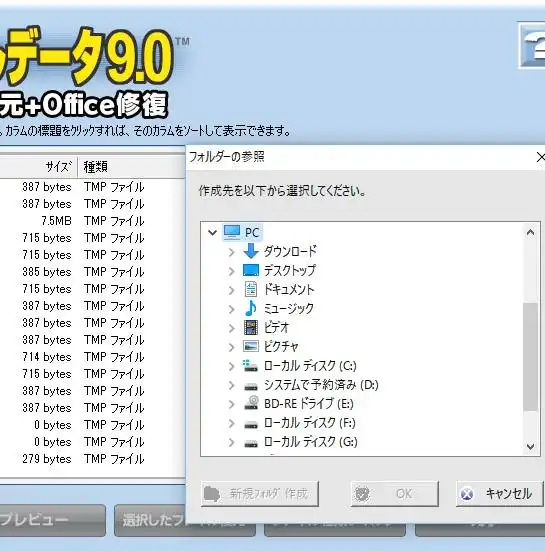Image resolution: width=545 pixels, height=551 pixels.
Task: Click the キャンセル button
Action: click(x=499, y=494)
